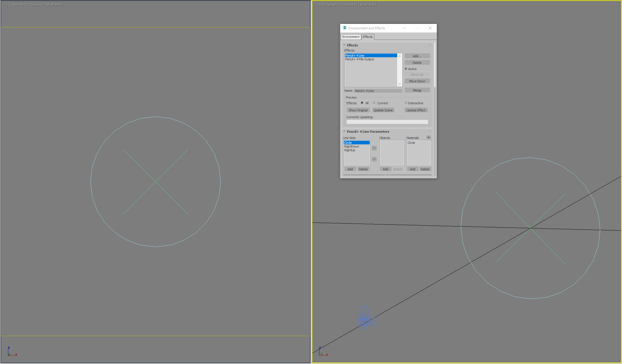Click the Move Down button

coord(417,81)
